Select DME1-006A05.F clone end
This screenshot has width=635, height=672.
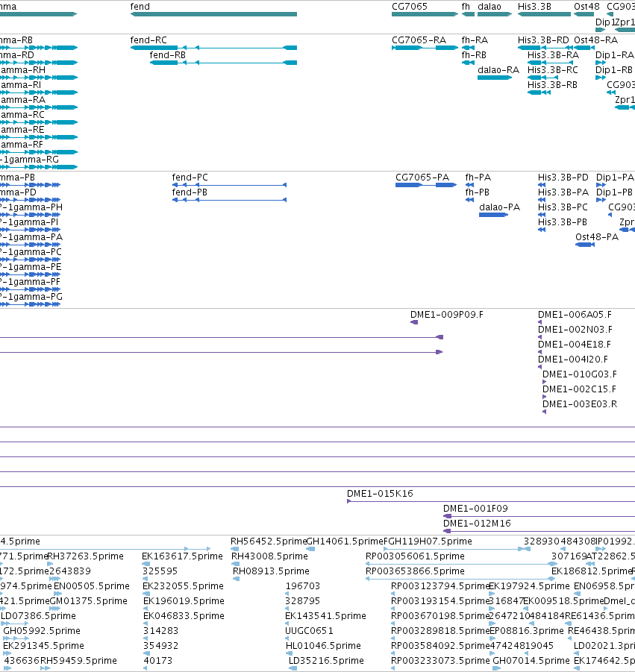539,322
